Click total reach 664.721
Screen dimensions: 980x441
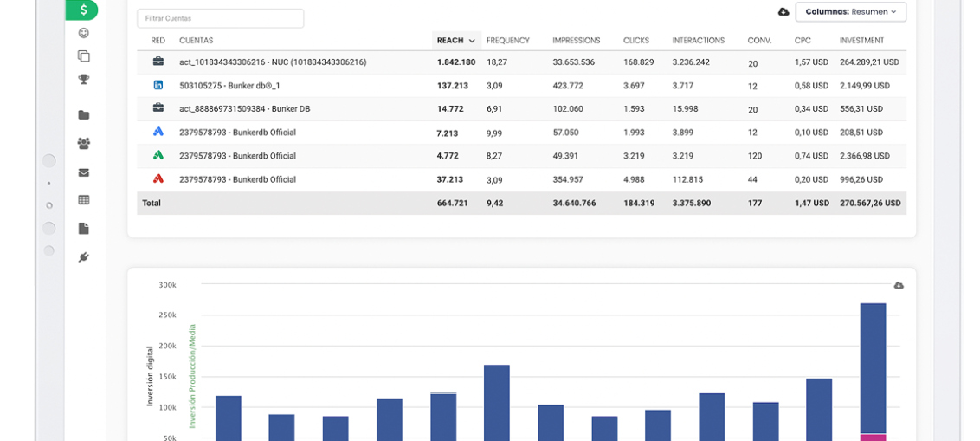453,204
